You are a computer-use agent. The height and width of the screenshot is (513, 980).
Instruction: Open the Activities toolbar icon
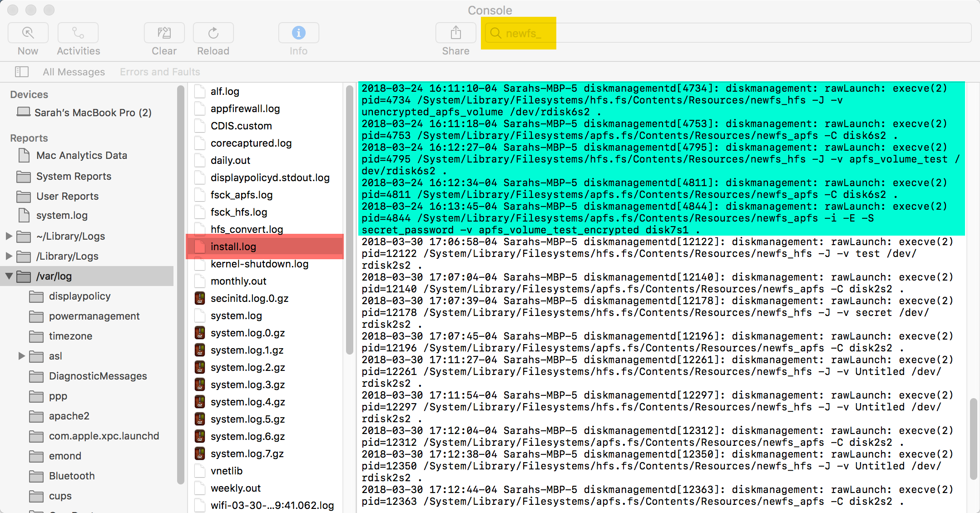coord(78,33)
